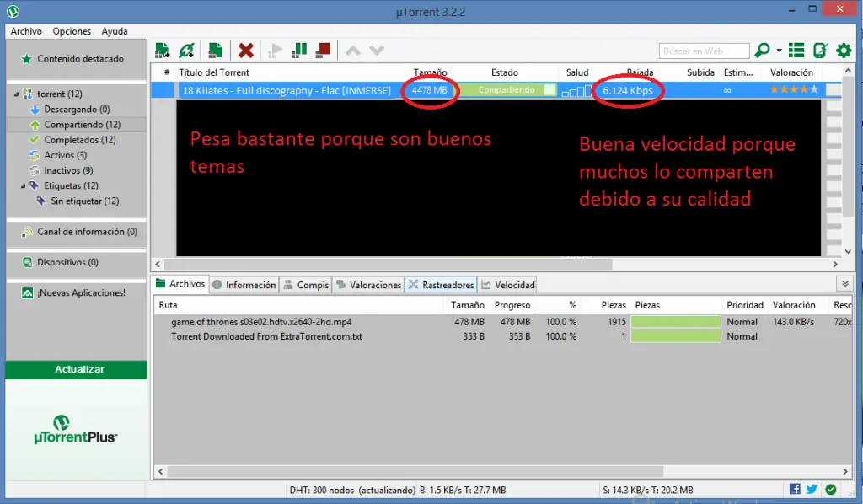Toggle the category list view icon
The width and height of the screenshot is (863, 504).
[x=796, y=51]
